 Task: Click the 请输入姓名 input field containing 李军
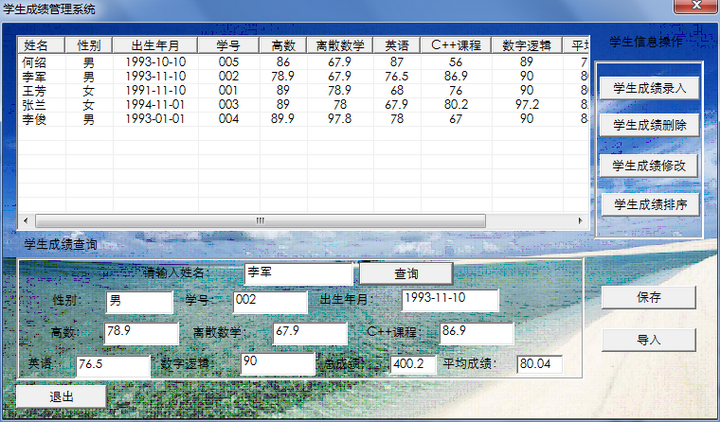pyautogui.click(x=298, y=274)
